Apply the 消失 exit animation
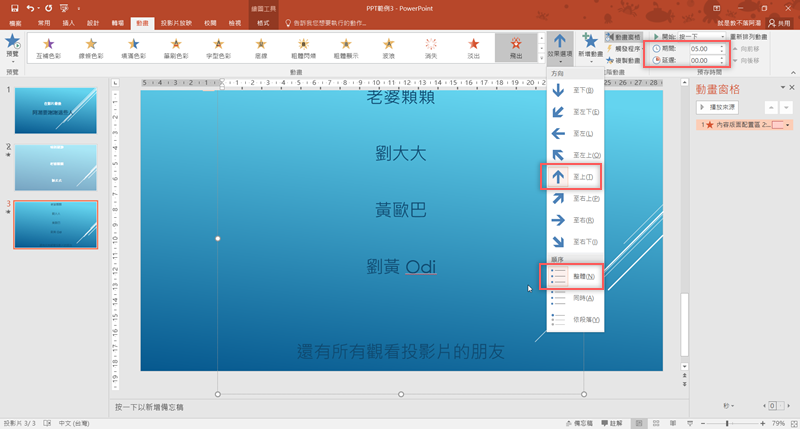Screen dimensions: 800x429 (431, 48)
